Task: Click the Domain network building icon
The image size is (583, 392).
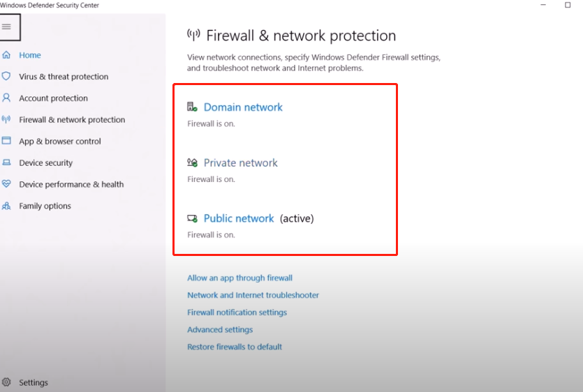Action: click(192, 107)
